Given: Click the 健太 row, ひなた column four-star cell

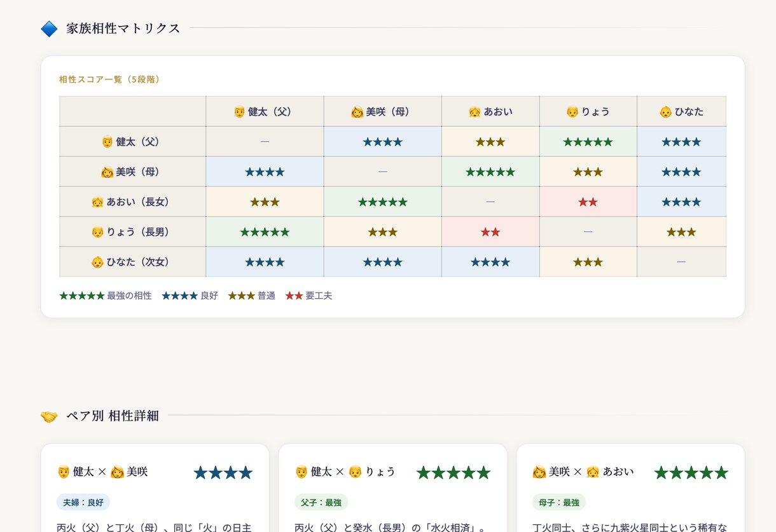Looking at the screenshot, I should [x=681, y=142].
